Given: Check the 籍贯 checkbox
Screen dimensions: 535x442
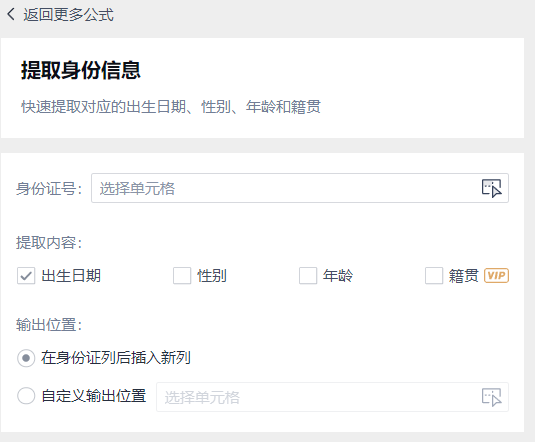Looking at the screenshot, I should [x=434, y=275].
